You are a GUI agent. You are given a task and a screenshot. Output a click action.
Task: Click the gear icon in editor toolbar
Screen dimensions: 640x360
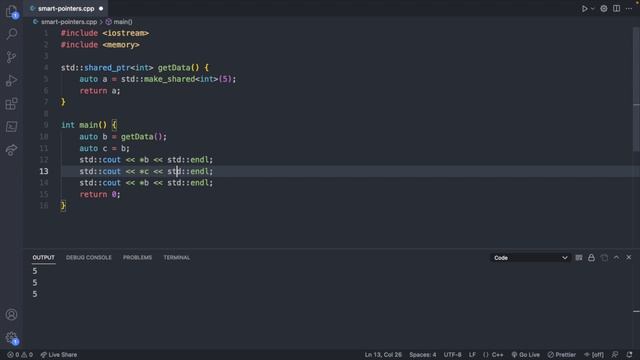pos(604,9)
